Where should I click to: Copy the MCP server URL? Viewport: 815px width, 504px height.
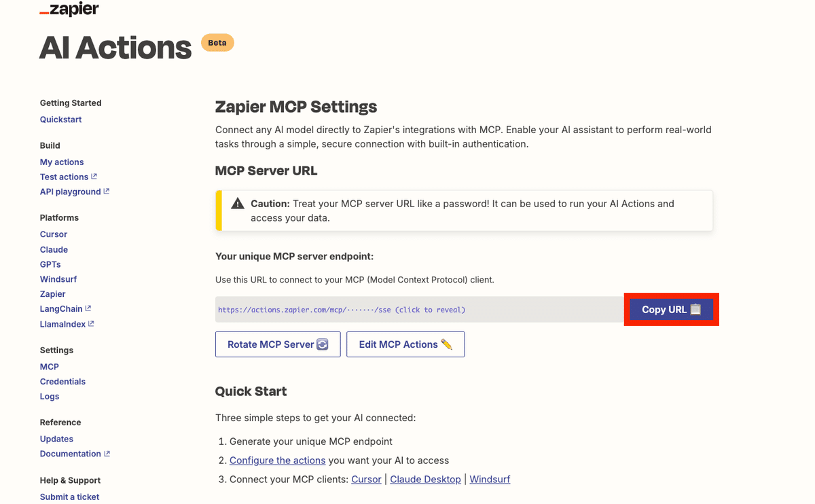point(671,309)
